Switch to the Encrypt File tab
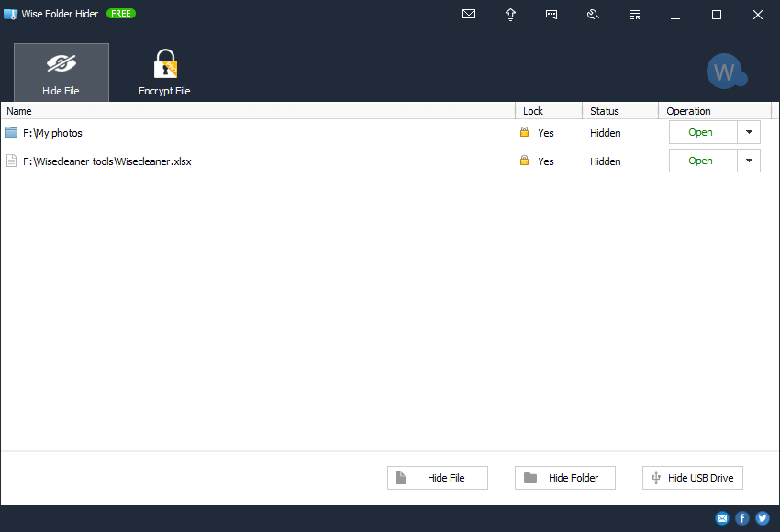Screen dimensions: 780x532 pos(164,72)
